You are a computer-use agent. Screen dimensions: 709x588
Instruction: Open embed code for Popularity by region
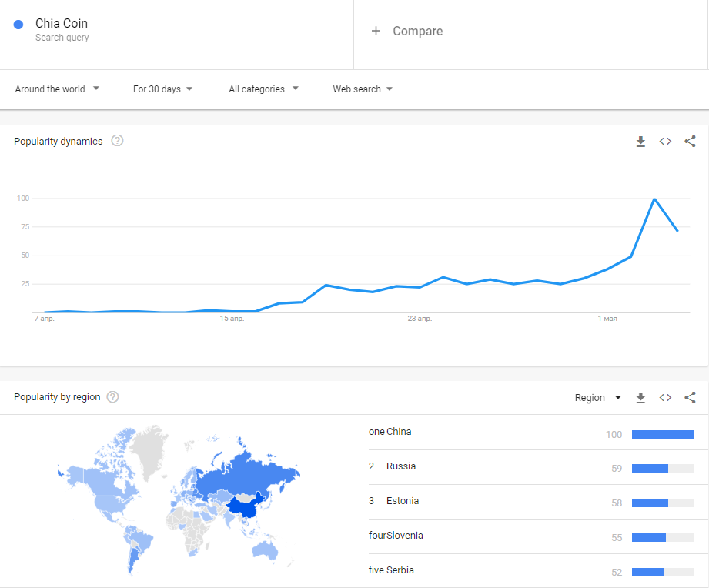tap(665, 398)
